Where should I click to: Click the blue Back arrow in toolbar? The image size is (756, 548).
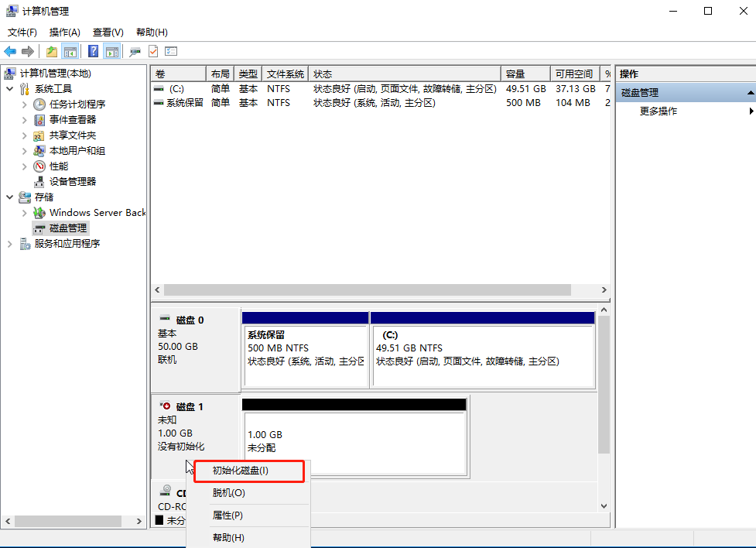click(x=10, y=51)
